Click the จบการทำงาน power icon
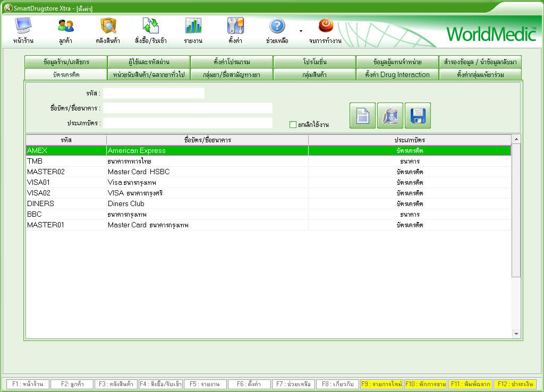Screen dimensions: 544x392 325,25
